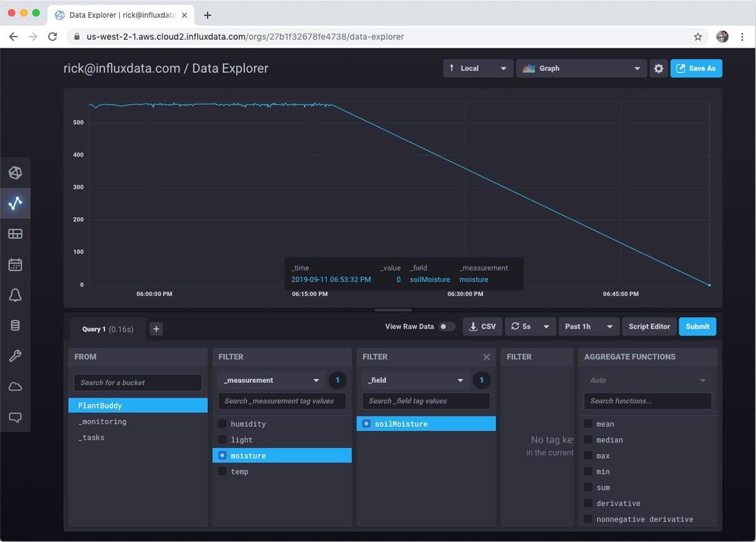The image size is (756, 542).
Task: Check the humidity measurement checkbox
Action: (x=222, y=424)
